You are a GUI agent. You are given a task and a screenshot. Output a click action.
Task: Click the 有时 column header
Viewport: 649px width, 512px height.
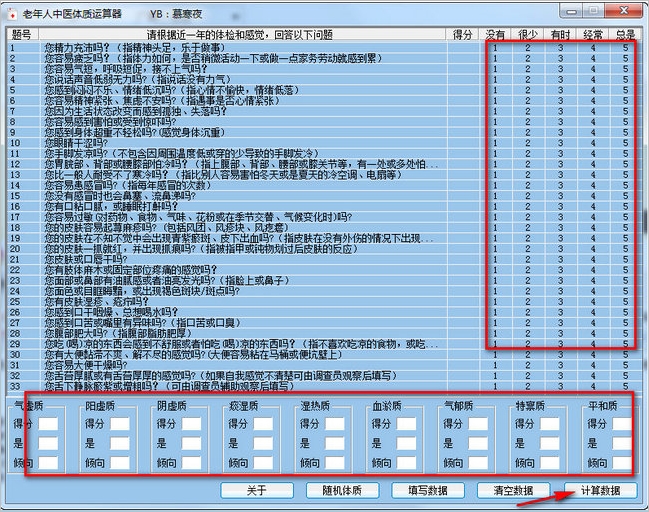pyautogui.click(x=560, y=34)
